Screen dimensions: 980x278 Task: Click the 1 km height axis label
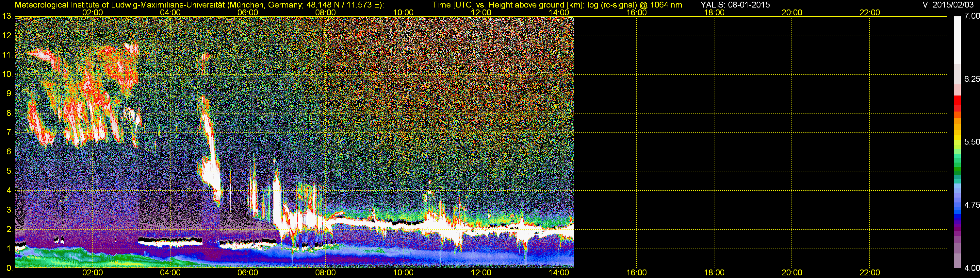coord(9,249)
